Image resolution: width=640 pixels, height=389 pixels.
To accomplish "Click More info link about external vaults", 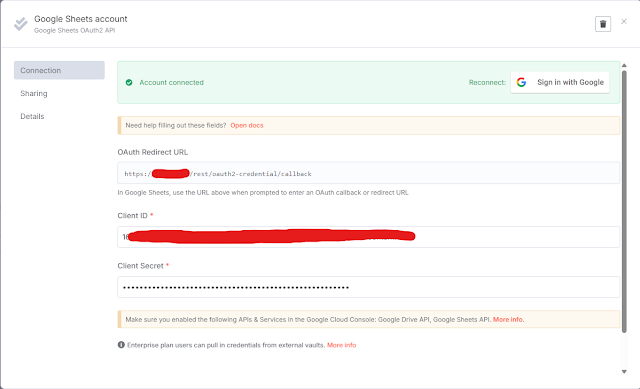I will (x=342, y=345).
